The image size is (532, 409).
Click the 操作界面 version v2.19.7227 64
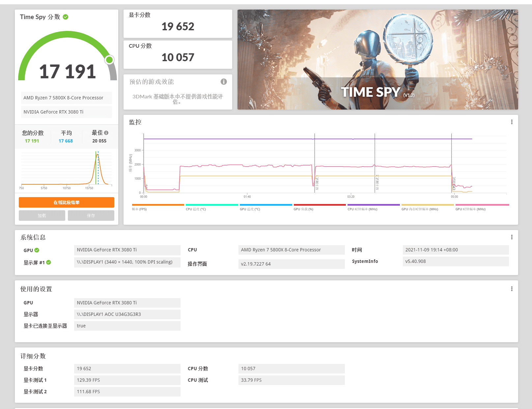click(x=292, y=264)
